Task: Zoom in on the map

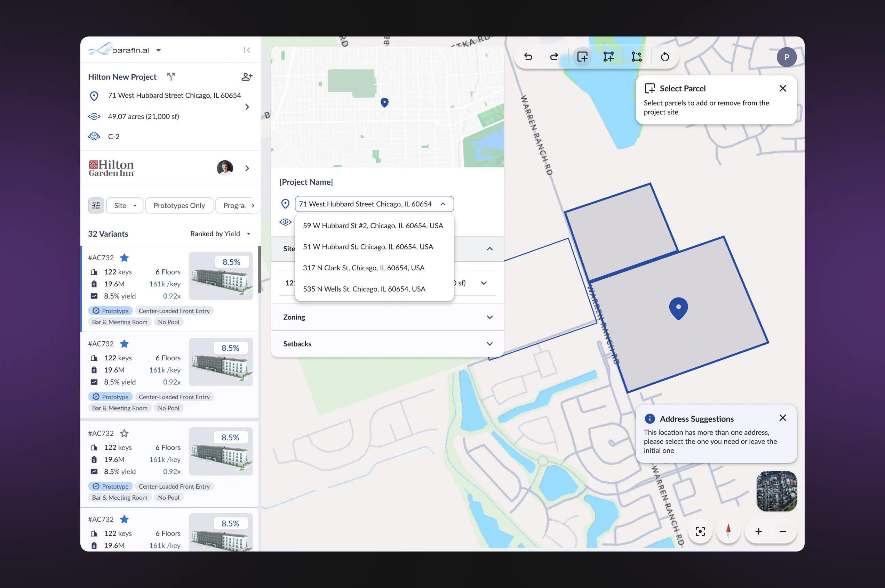Action: tap(758, 531)
